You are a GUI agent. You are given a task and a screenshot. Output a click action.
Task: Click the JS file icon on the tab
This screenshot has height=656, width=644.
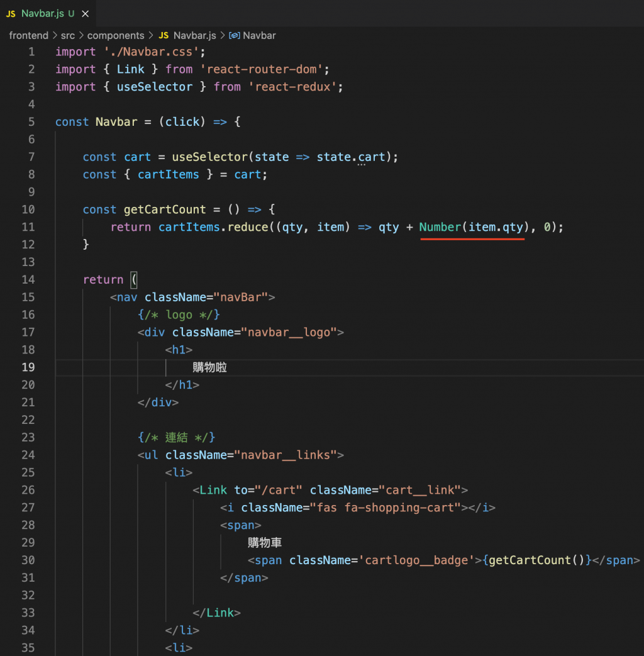(11, 14)
